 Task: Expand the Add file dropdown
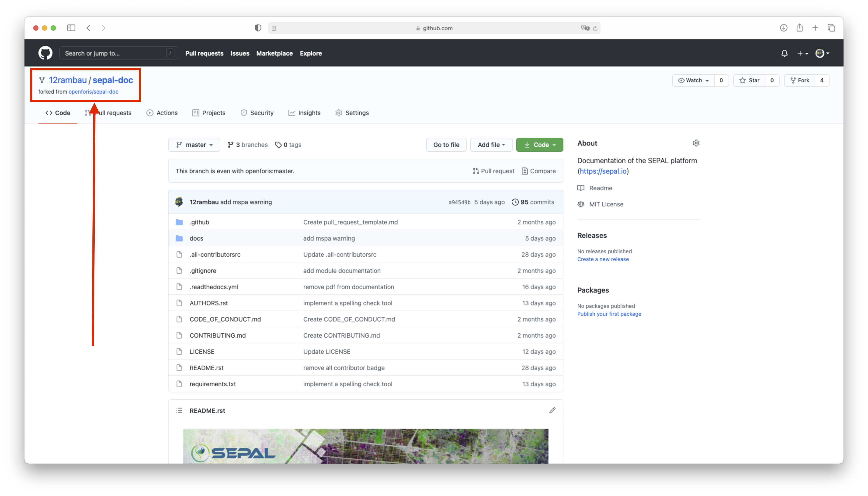[491, 144]
